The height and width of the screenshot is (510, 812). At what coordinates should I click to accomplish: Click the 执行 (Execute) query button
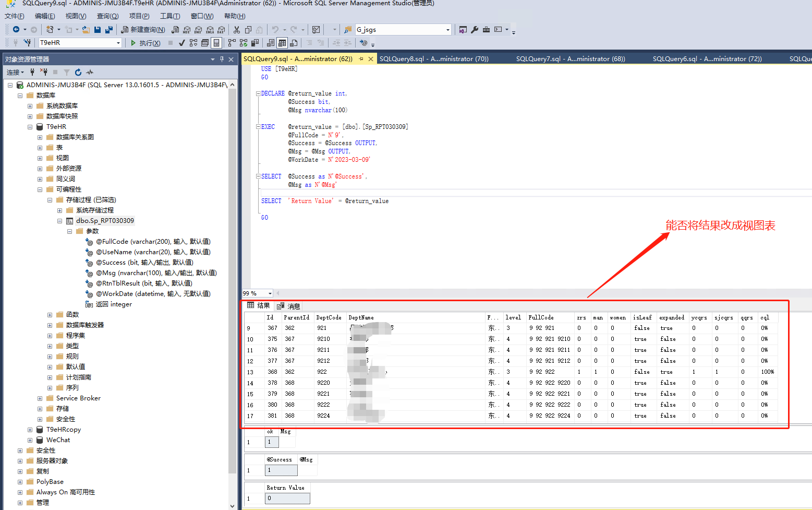[x=145, y=43]
